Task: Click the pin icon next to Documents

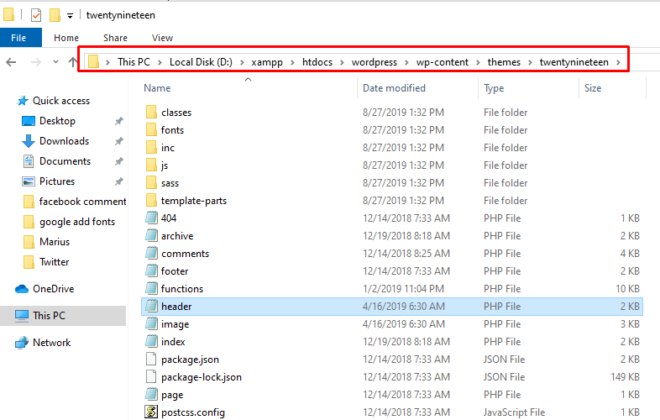Action: (x=119, y=161)
